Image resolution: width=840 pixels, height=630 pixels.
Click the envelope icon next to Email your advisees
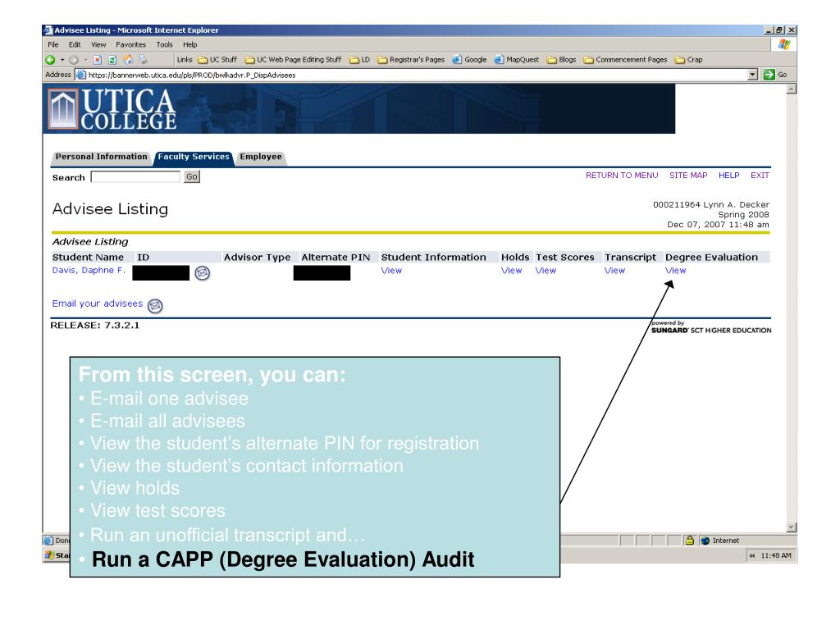click(155, 305)
